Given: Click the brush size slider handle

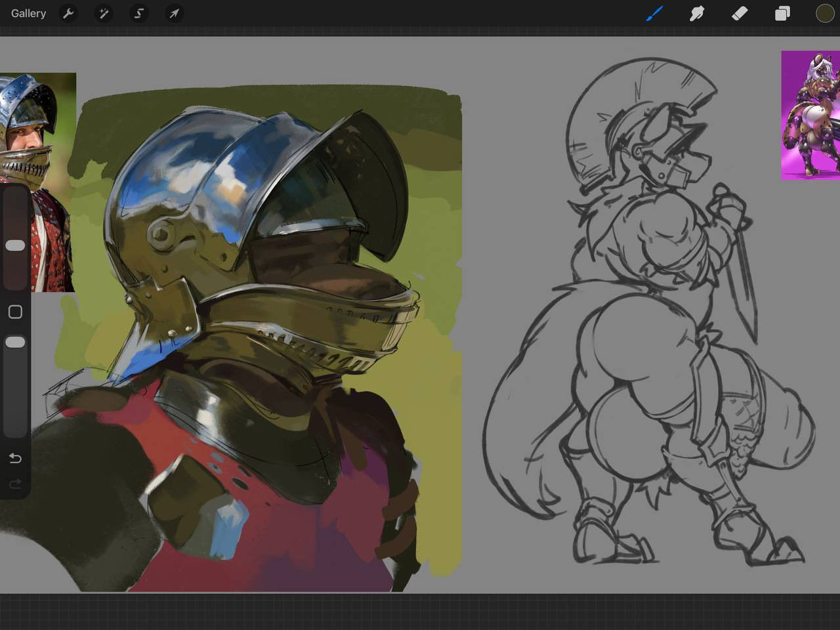Looking at the screenshot, I should pos(15,245).
